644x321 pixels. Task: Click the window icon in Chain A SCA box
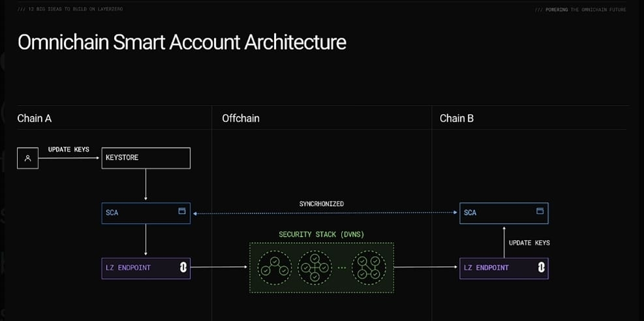(182, 211)
